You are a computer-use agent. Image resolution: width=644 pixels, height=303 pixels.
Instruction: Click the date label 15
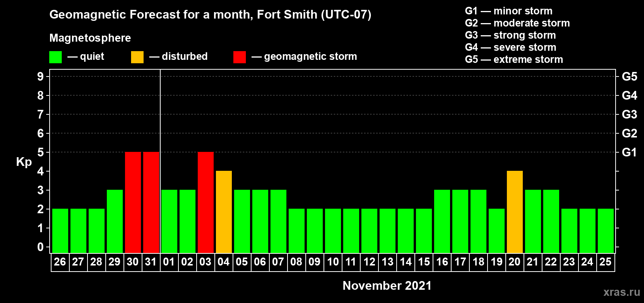point(424,262)
